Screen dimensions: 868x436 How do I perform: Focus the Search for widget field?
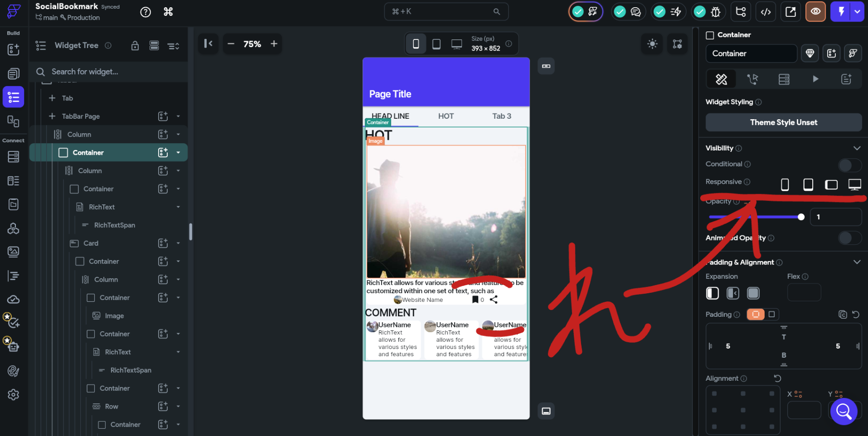tap(108, 72)
